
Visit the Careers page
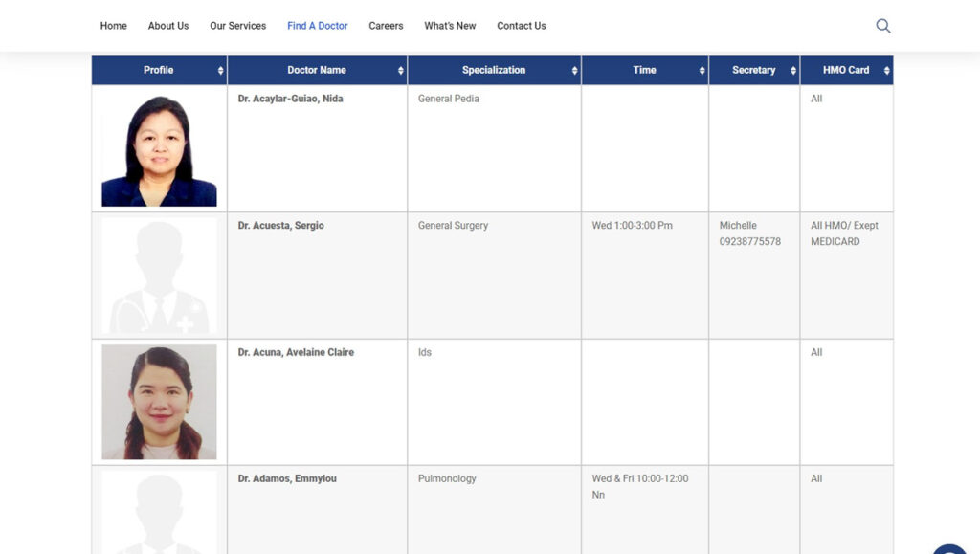pos(386,26)
